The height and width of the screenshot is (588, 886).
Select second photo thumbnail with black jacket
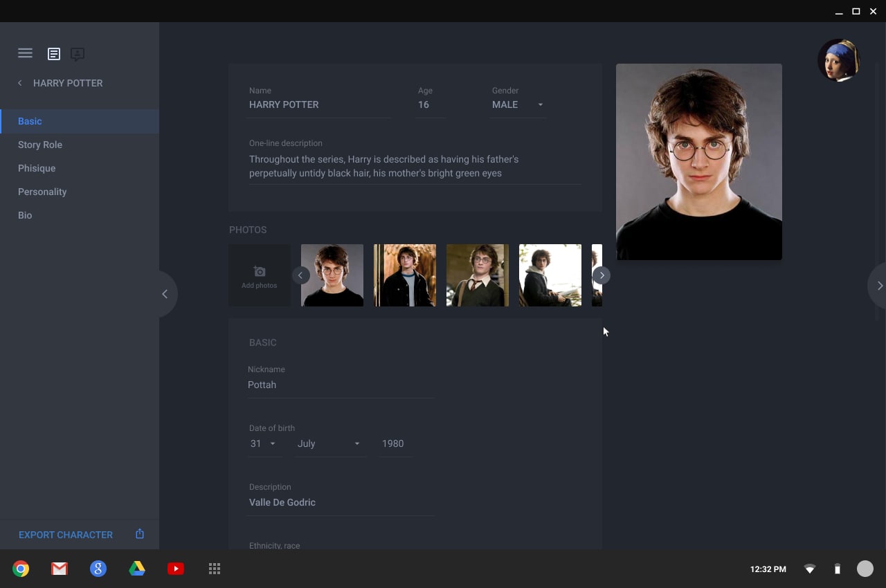point(405,275)
